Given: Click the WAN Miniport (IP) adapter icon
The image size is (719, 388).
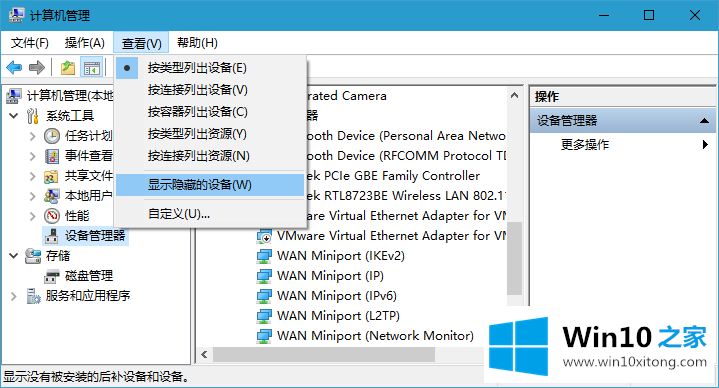Looking at the screenshot, I should point(264,276).
